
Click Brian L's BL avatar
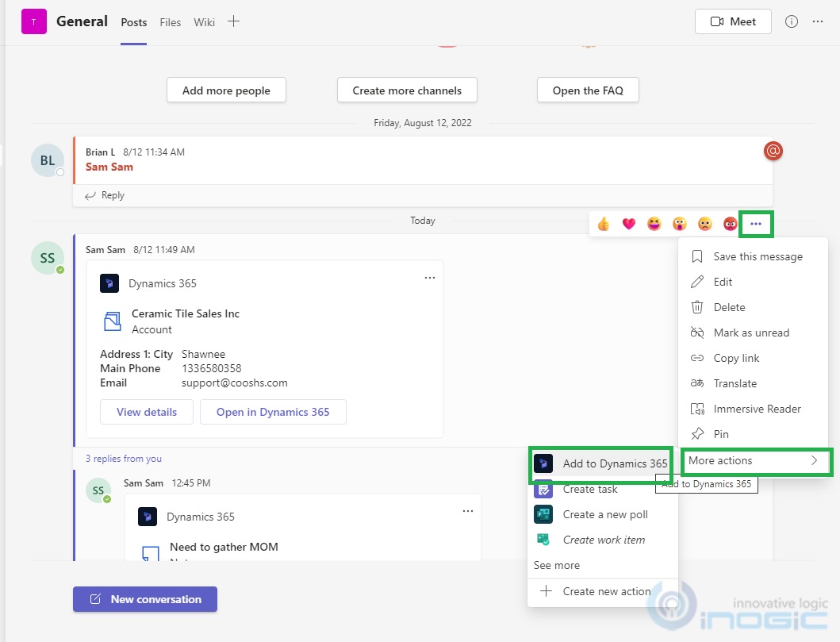click(47, 160)
